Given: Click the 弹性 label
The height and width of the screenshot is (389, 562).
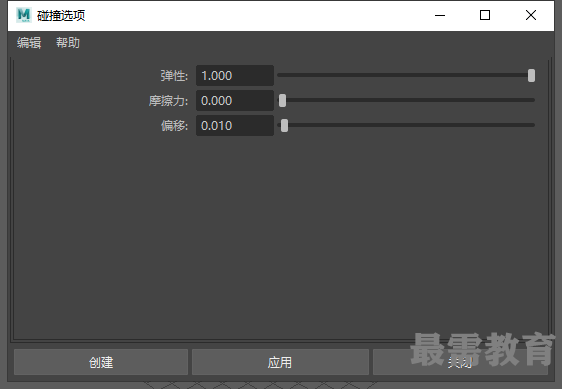Looking at the screenshot, I should [x=174, y=76].
